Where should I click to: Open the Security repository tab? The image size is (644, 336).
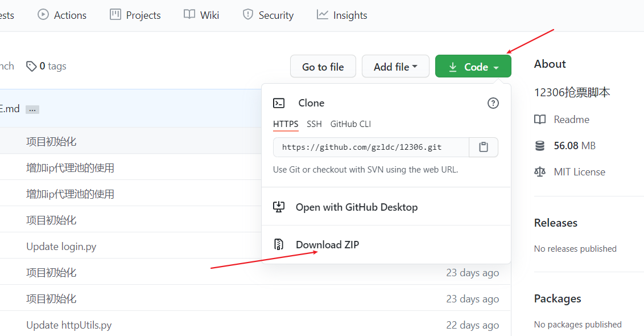tap(268, 15)
